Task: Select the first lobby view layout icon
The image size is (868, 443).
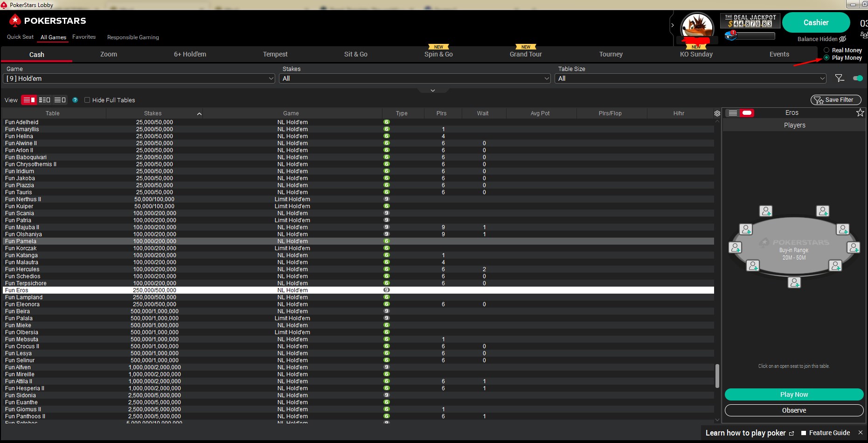Action: [x=29, y=100]
